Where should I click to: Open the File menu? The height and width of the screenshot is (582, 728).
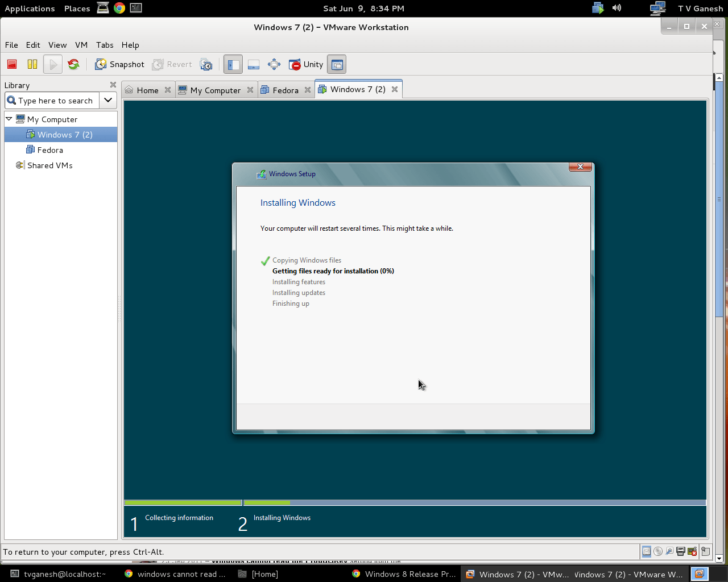pos(11,45)
